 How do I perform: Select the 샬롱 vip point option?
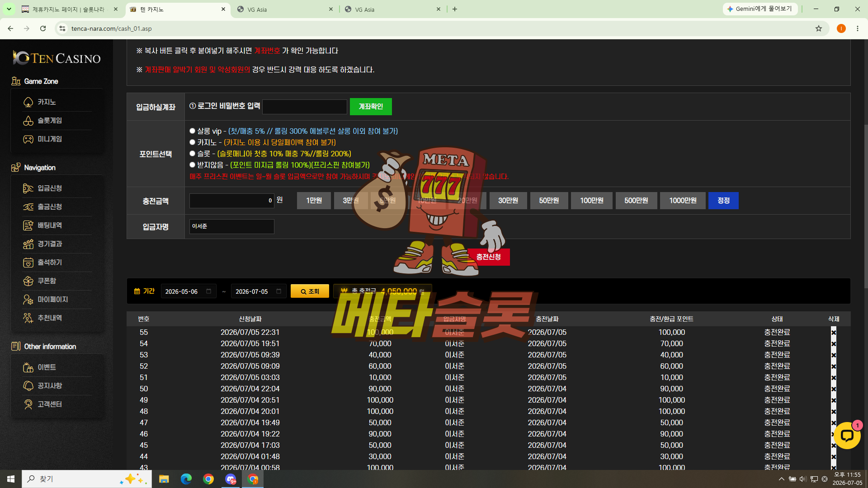(192, 131)
